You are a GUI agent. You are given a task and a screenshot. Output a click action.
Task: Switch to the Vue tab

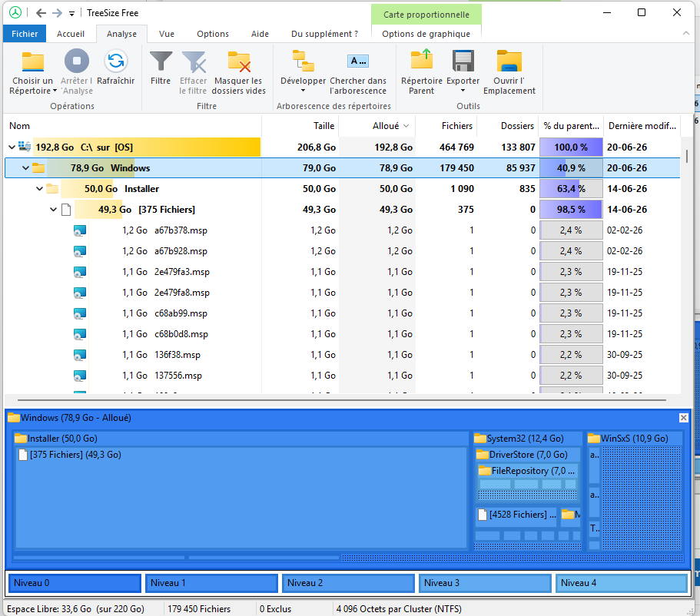coord(167,34)
